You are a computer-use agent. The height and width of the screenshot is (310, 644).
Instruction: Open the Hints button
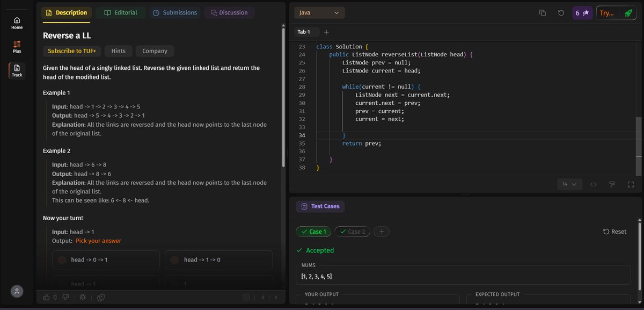[x=118, y=51]
